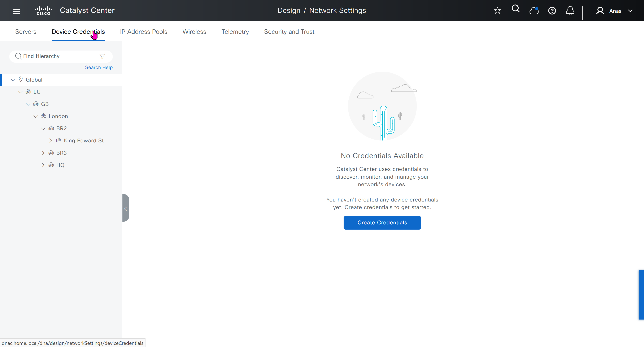Viewport: 644px width, 347px height.
Task: Click the Find Hierarchy search field
Action: 57,56
